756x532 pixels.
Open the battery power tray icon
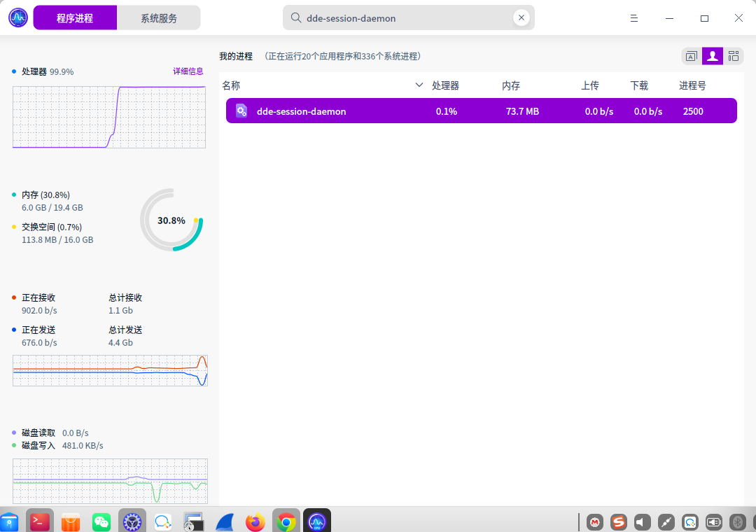[x=713, y=522]
